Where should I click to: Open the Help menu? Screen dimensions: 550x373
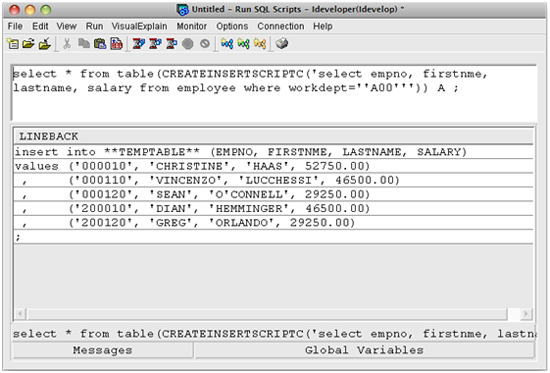(x=323, y=26)
